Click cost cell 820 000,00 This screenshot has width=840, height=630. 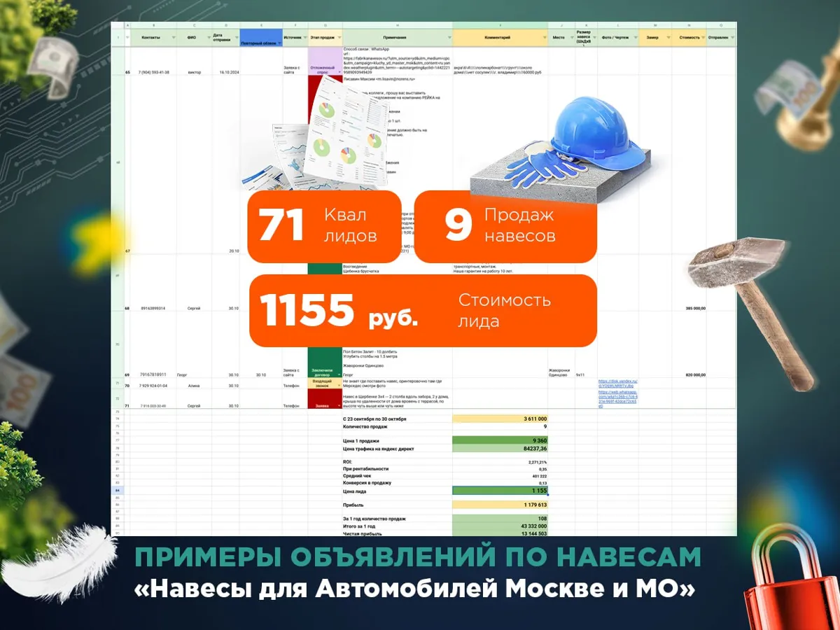[694, 374]
